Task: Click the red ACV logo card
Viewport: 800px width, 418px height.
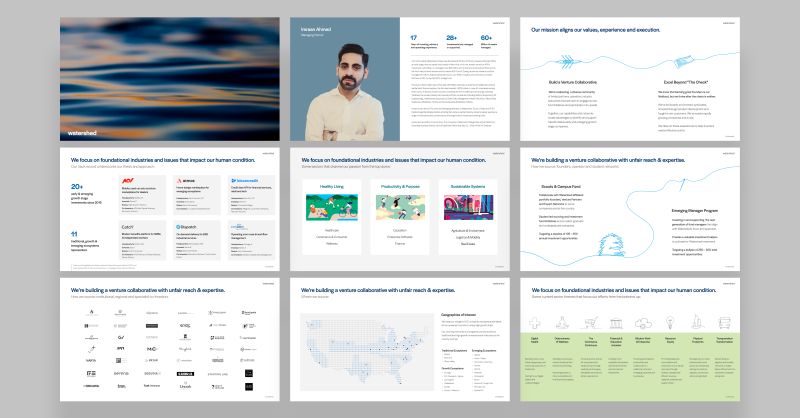Action: tap(142, 195)
